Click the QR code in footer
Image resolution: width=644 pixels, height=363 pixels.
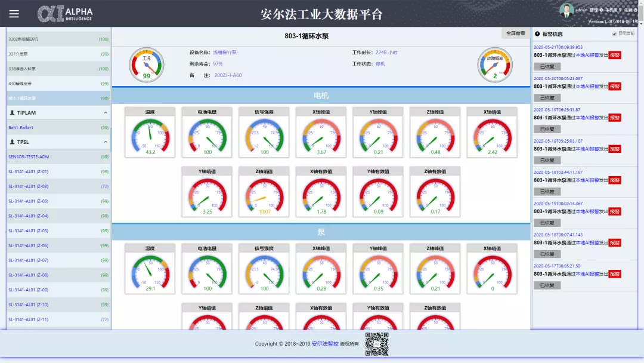[377, 344]
